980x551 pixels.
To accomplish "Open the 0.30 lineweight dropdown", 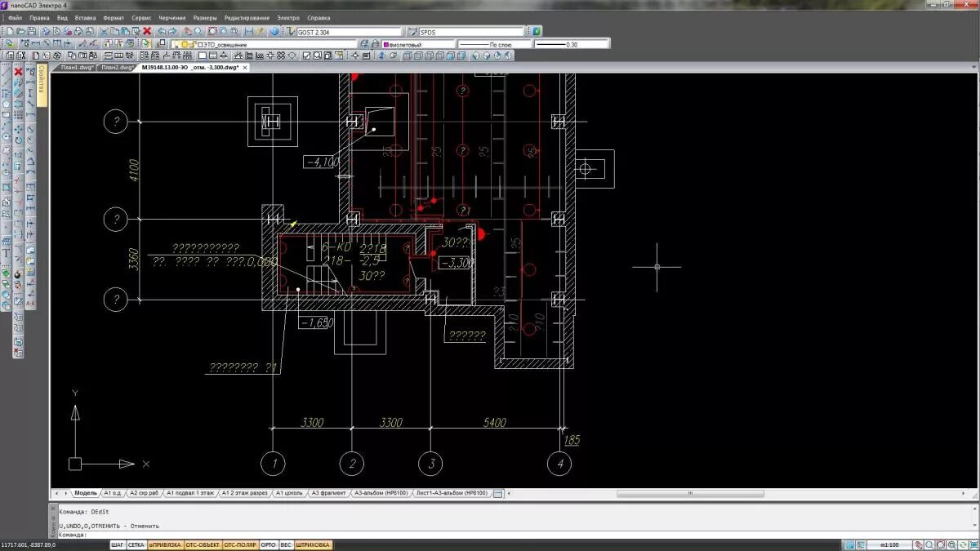I will point(572,44).
